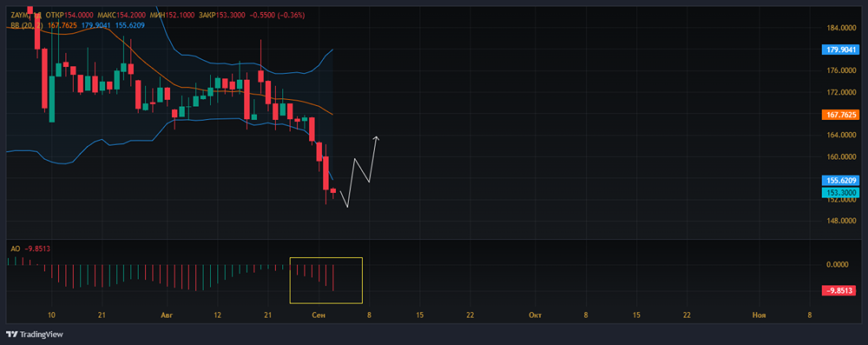Click the 10 date label on time axis
868x345 pixels.
[51, 315]
